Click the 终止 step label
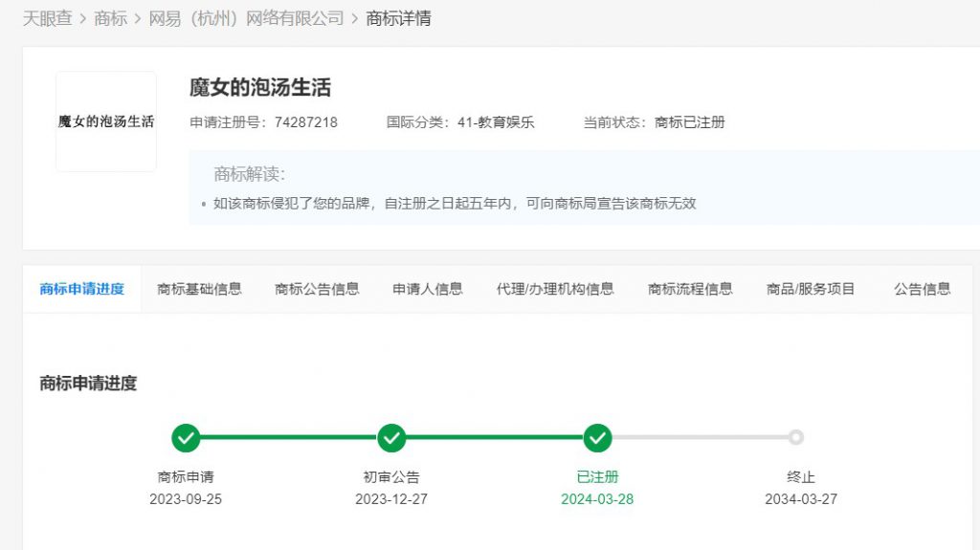Screen dimensions: 980x550 point(801,477)
